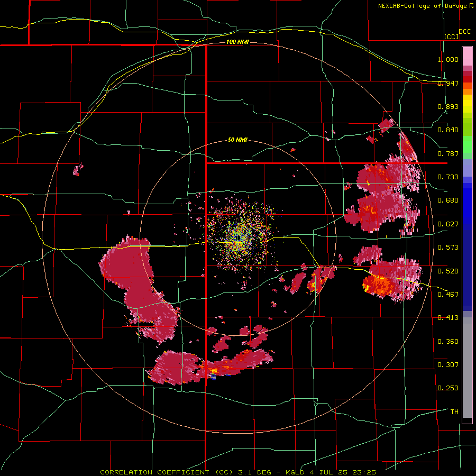Image resolution: width=476 pixels, height=476 pixels.
Task: Select the 0.680 color scale value
Action: [448, 200]
